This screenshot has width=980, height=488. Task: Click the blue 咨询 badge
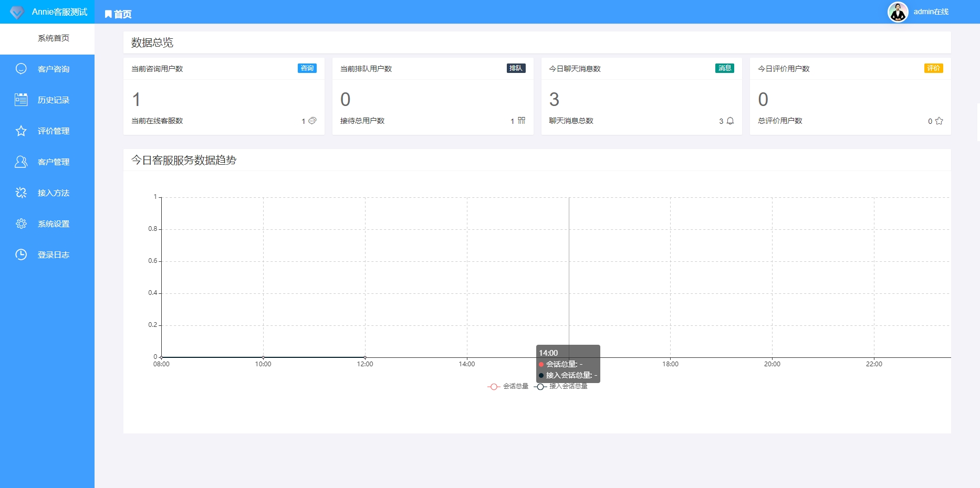[307, 68]
